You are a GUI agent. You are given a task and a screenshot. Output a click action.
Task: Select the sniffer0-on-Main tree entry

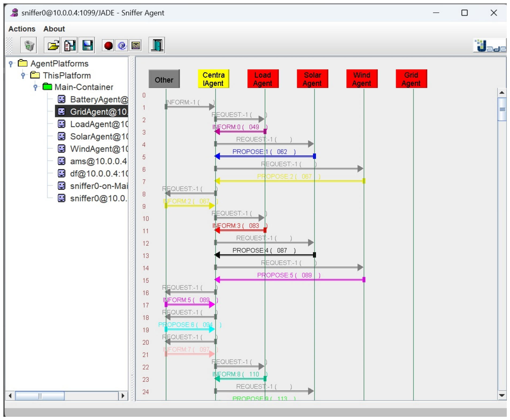click(x=99, y=186)
